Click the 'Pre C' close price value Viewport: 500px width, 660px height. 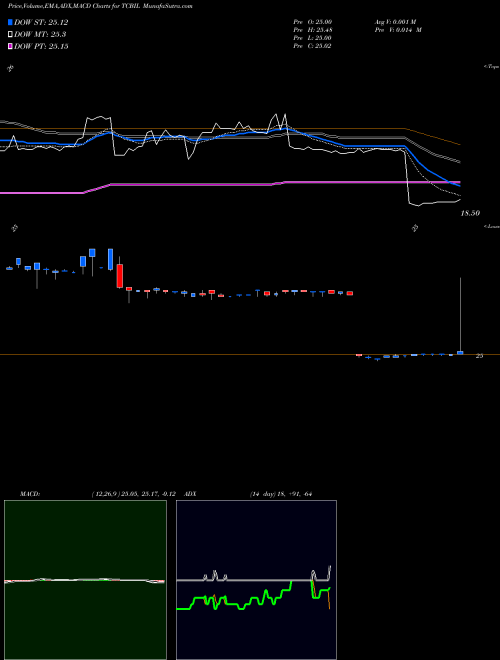313,46
